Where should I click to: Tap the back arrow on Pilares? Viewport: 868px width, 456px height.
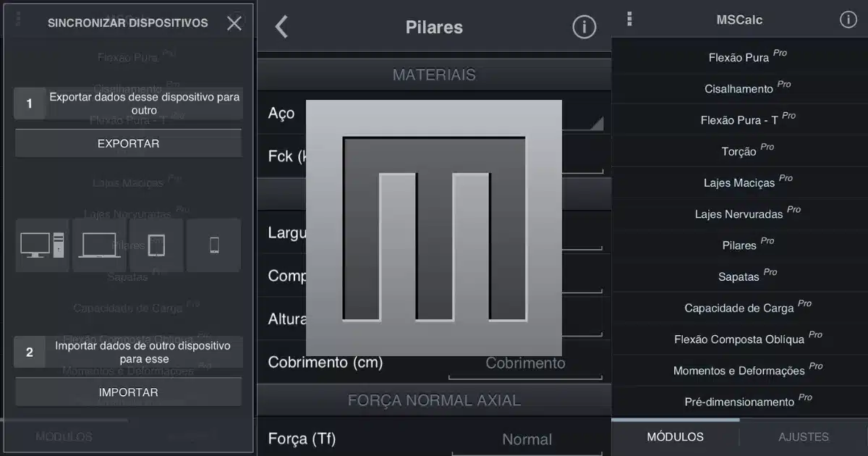point(281,27)
